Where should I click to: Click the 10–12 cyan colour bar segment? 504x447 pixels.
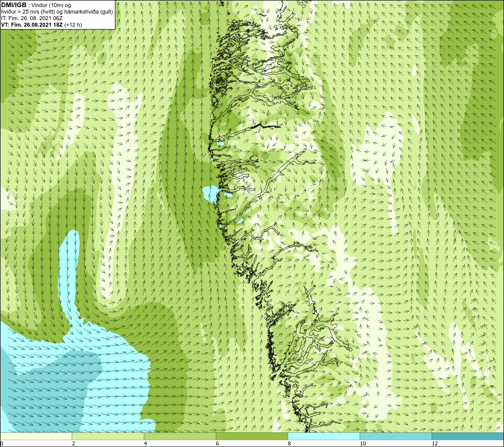[x=396, y=436]
